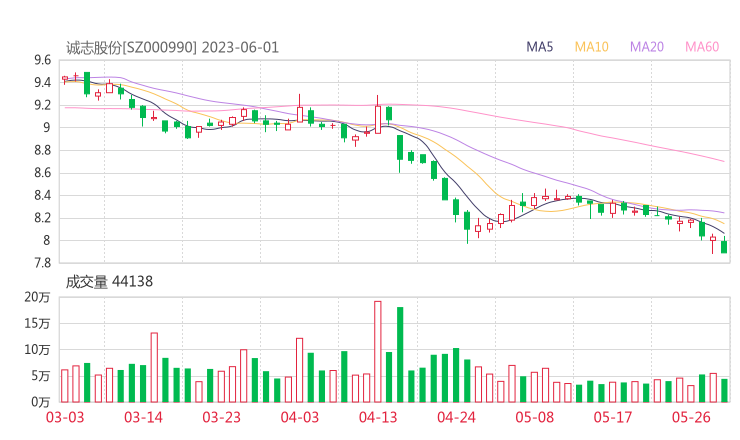
Task: Click the red volume bar near 13万 at 03-14
Action: click(x=154, y=367)
